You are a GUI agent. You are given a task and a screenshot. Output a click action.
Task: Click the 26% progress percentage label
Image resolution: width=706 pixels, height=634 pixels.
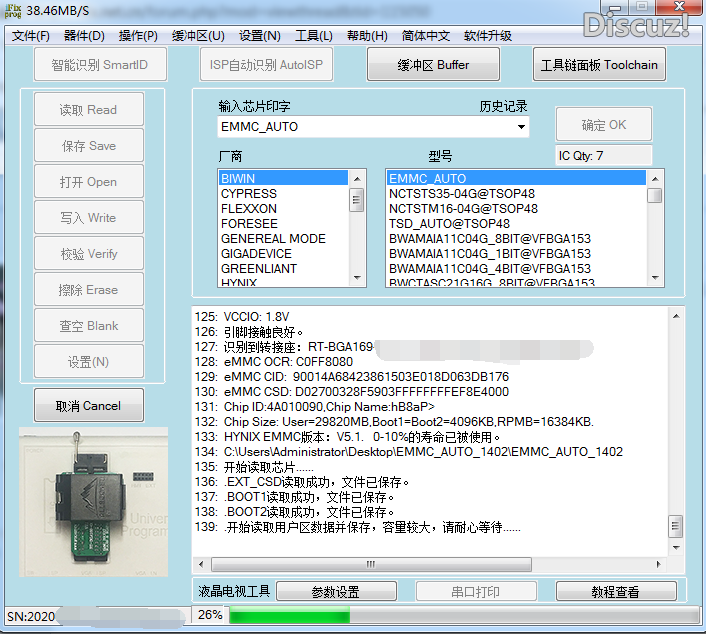tap(210, 615)
